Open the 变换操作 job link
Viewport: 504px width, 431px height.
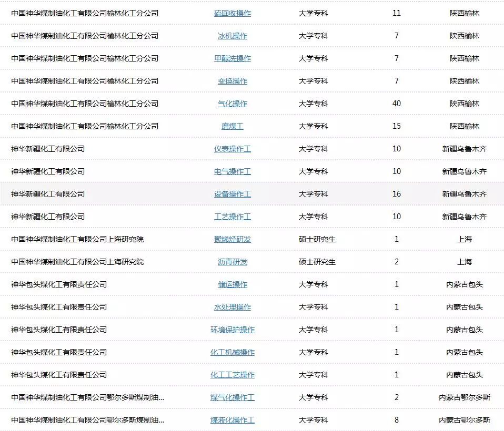click(233, 81)
